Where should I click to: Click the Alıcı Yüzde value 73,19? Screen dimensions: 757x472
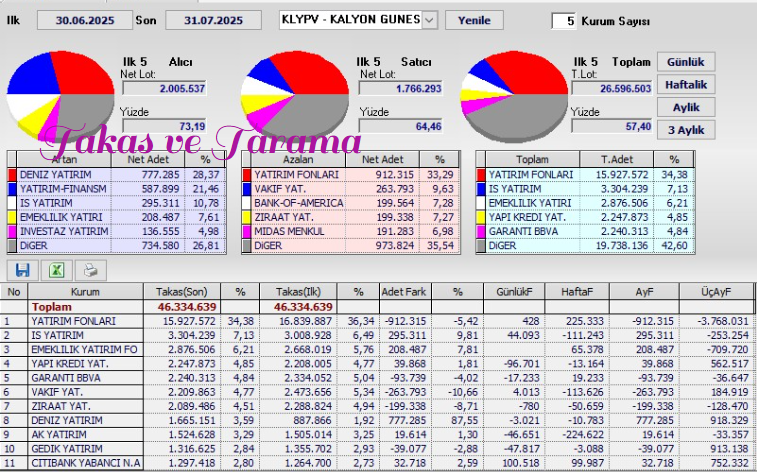[x=164, y=126]
